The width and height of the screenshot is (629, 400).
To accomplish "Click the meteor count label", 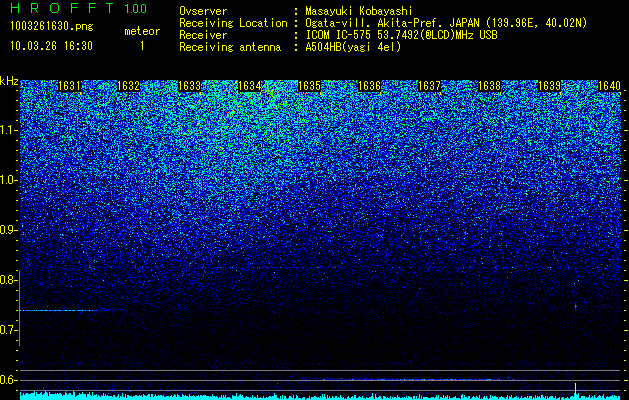I will pyautogui.click(x=142, y=31).
